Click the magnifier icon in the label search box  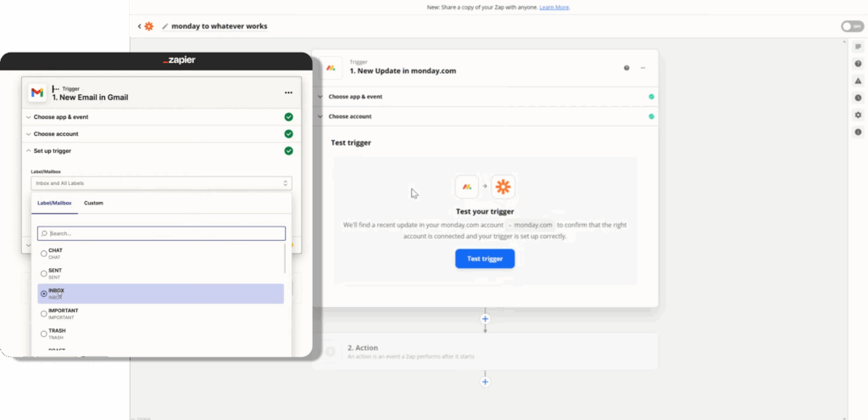(44, 233)
